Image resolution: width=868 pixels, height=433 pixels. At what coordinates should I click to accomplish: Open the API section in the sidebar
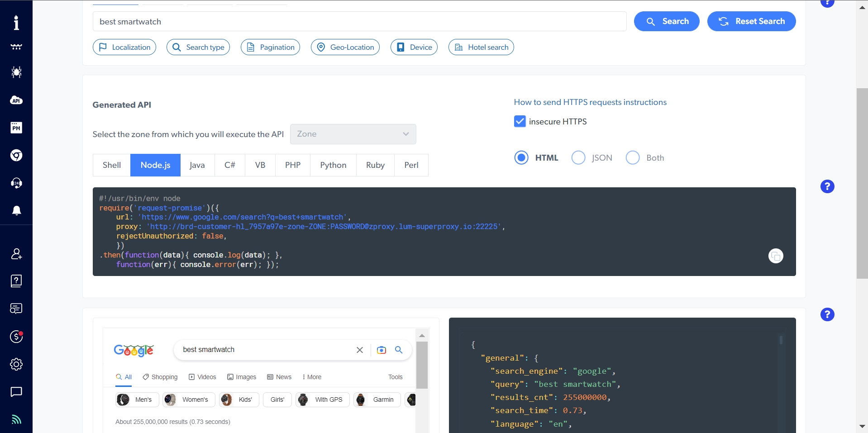(16, 100)
